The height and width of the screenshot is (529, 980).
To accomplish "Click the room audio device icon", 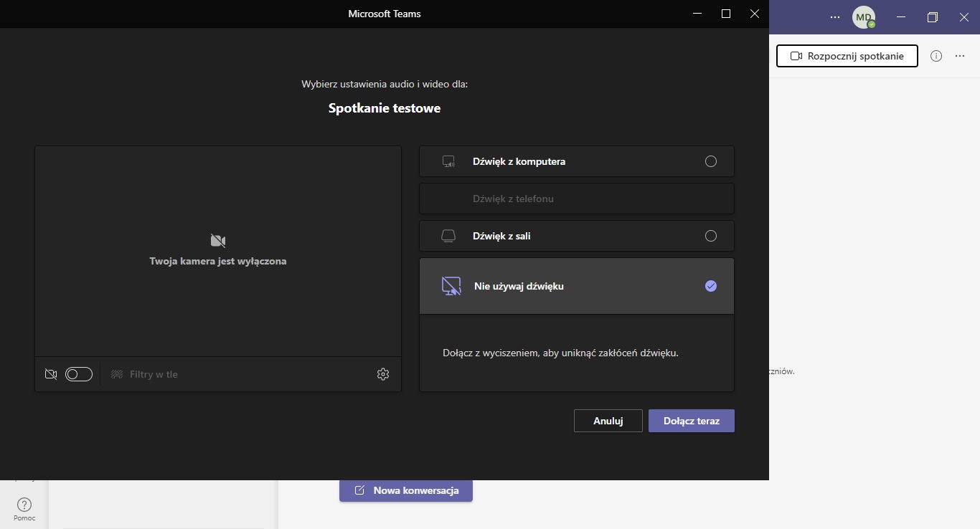I will [449, 236].
